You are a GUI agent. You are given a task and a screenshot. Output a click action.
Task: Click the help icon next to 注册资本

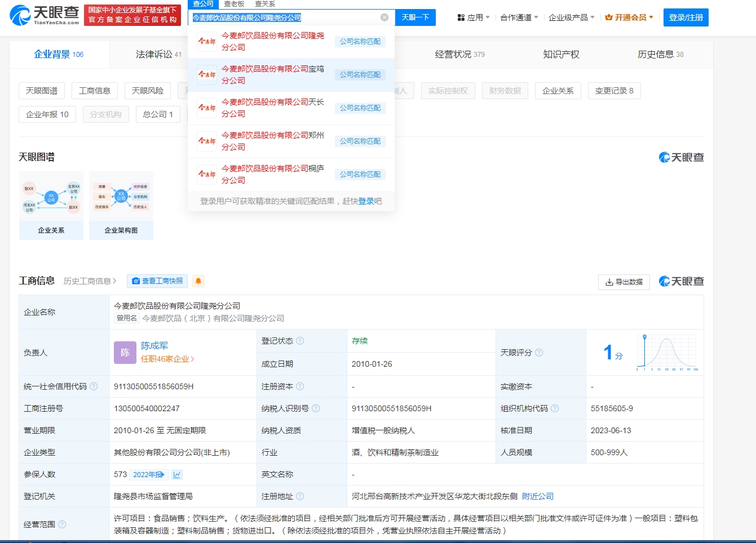[x=300, y=386]
